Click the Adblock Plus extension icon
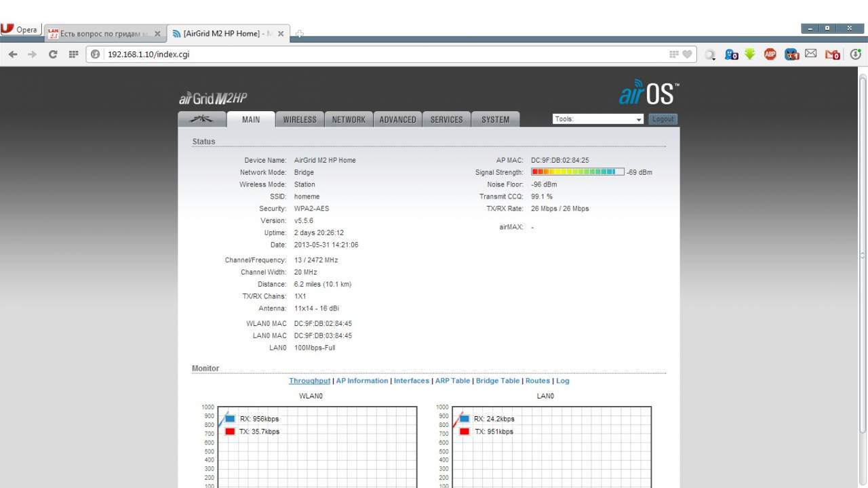 (770, 54)
